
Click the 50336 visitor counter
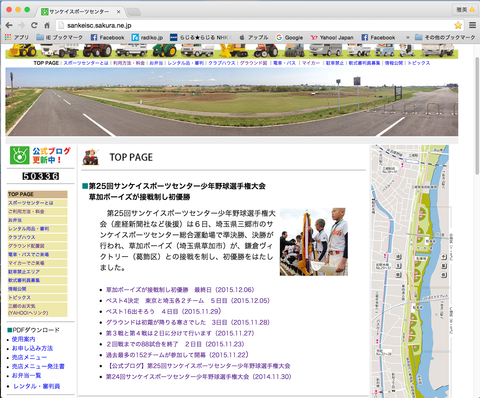[x=41, y=176]
